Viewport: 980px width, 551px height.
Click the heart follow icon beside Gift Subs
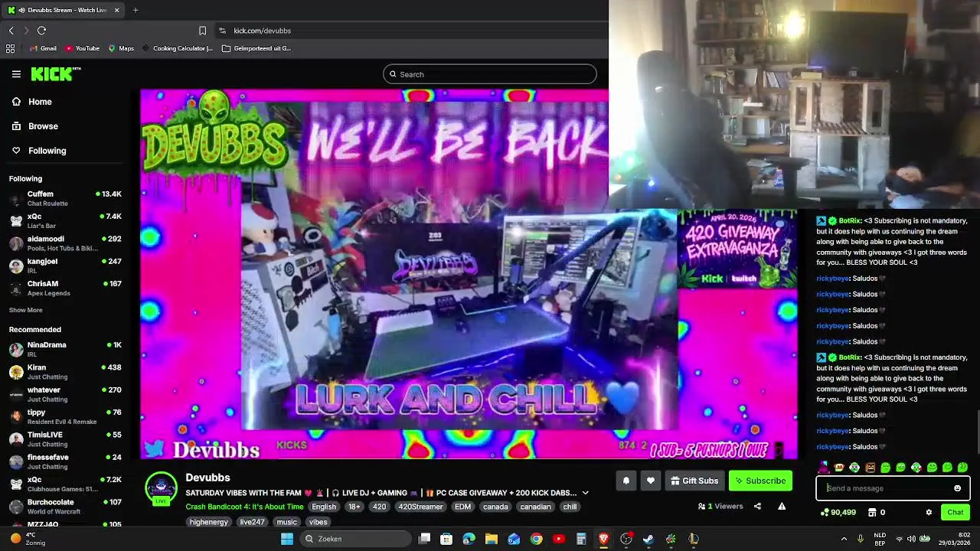pyautogui.click(x=651, y=481)
